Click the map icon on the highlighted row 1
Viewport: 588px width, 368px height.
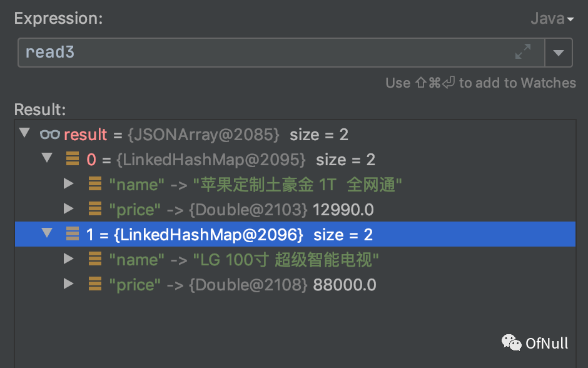coord(73,235)
